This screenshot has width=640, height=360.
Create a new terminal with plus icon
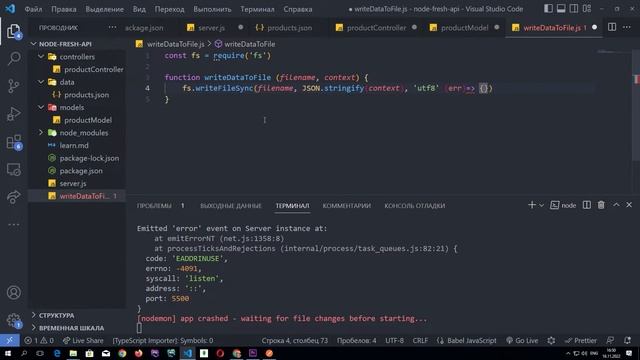(x=531, y=205)
